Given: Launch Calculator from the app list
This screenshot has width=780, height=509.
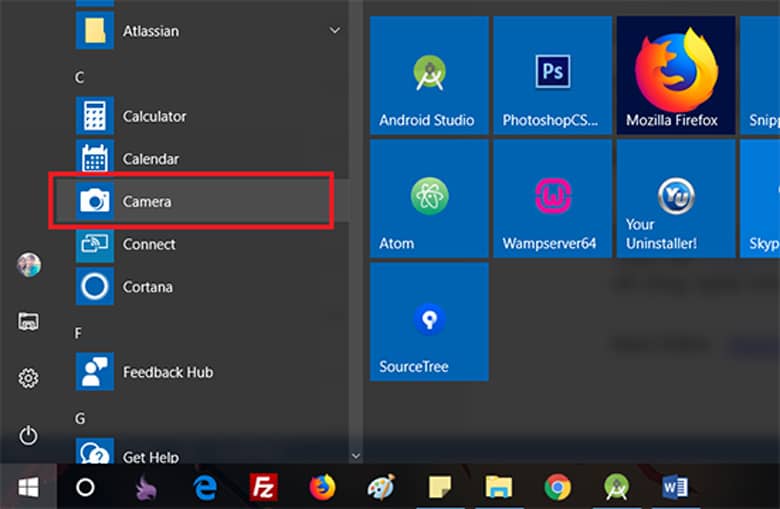Looking at the screenshot, I should pyautogui.click(x=190, y=116).
